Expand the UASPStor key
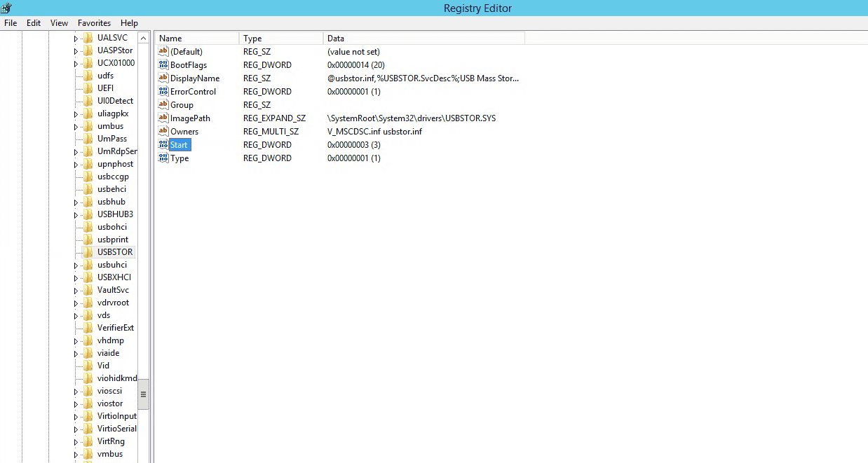Image resolution: width=868 pixels, height=463 pixels. [76, 50]
